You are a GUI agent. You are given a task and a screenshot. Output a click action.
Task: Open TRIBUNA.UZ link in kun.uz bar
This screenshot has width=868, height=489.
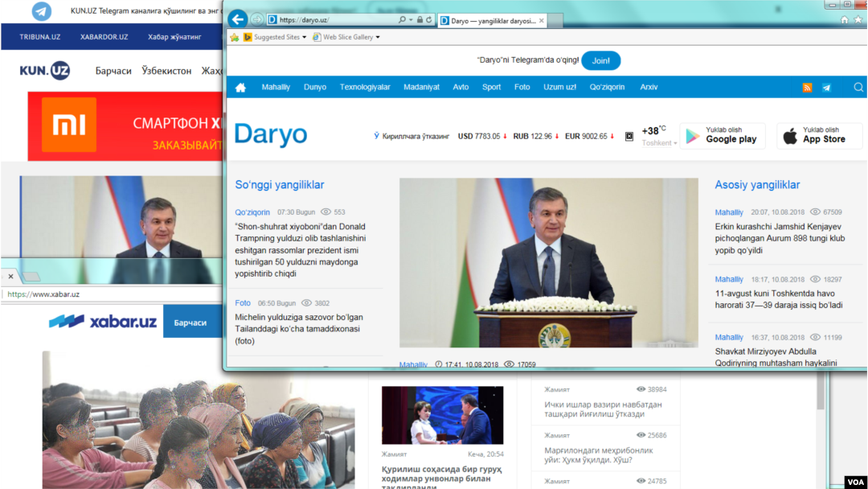pyautogui.click(x=40, y=37)
